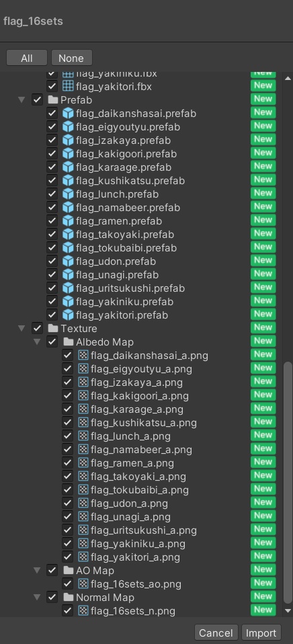Viewport: 293px width, 644px height.
Task: Collapse the Albedo Map folder arrow
Action: (37, 341)
